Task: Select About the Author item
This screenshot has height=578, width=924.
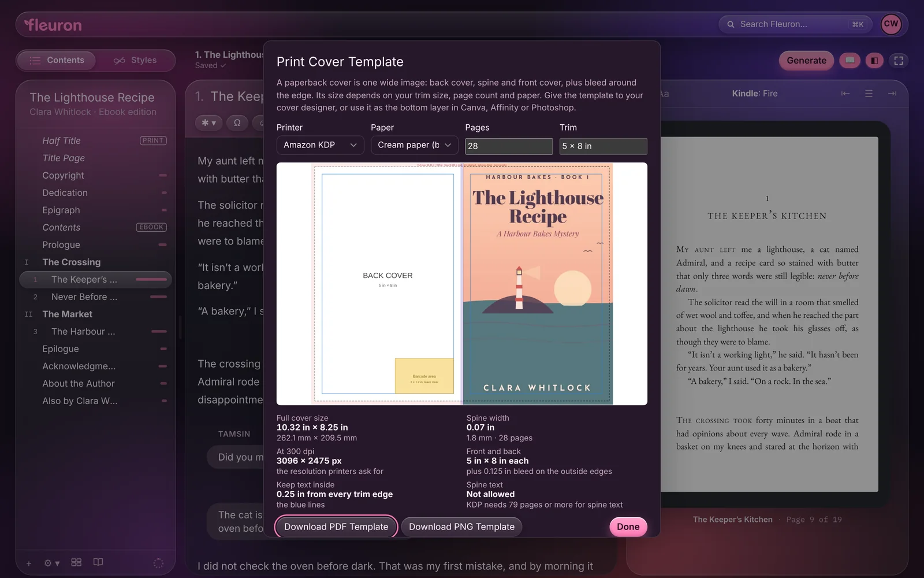Action: 96,383
